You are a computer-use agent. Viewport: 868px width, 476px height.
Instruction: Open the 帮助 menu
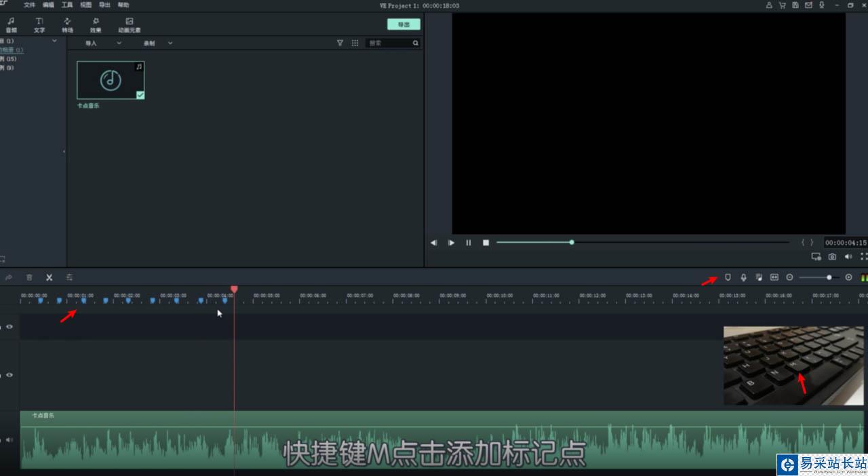click(x=123, y=5)
